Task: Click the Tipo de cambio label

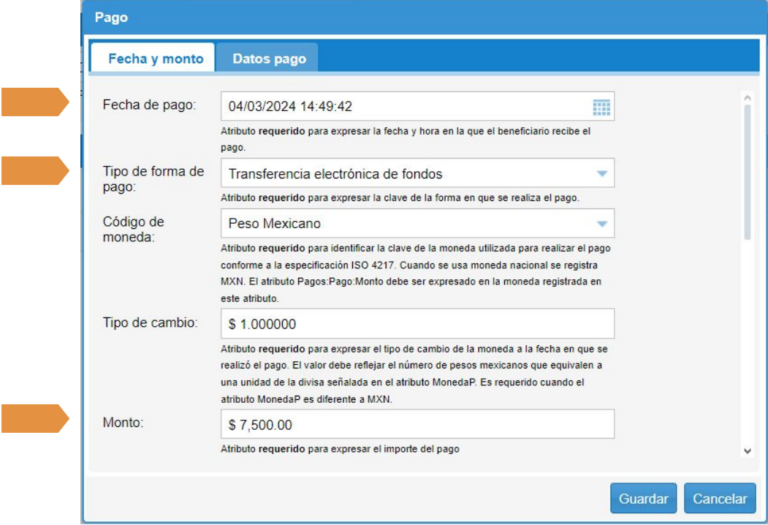Action: tap(150, 323)
